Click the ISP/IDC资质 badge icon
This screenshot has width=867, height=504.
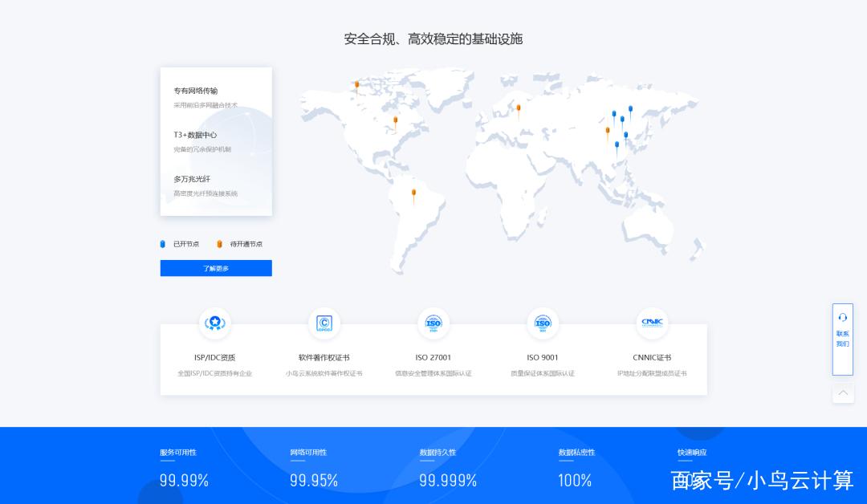click(215, 323)
